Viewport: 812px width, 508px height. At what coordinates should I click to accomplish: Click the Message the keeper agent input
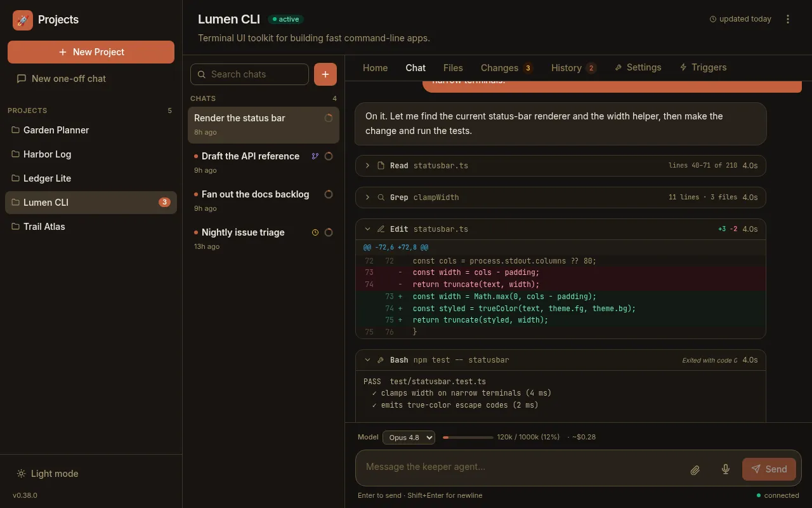click(521, 467)
